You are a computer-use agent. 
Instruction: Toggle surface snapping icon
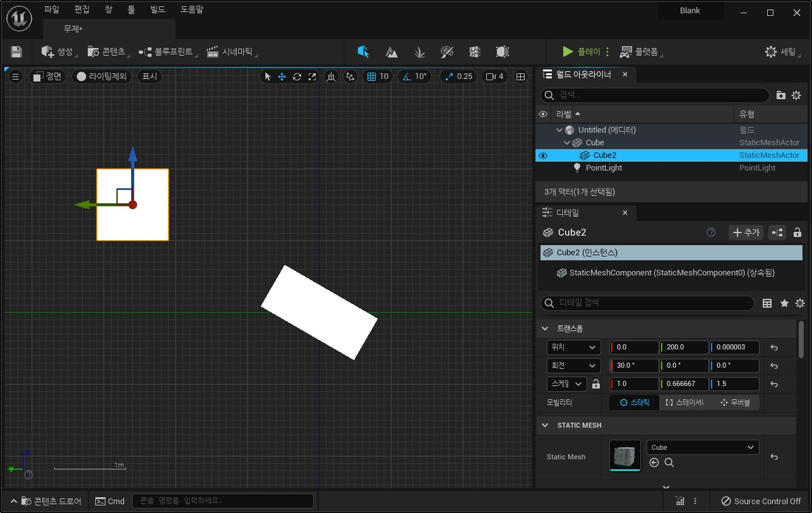point(350,76)
